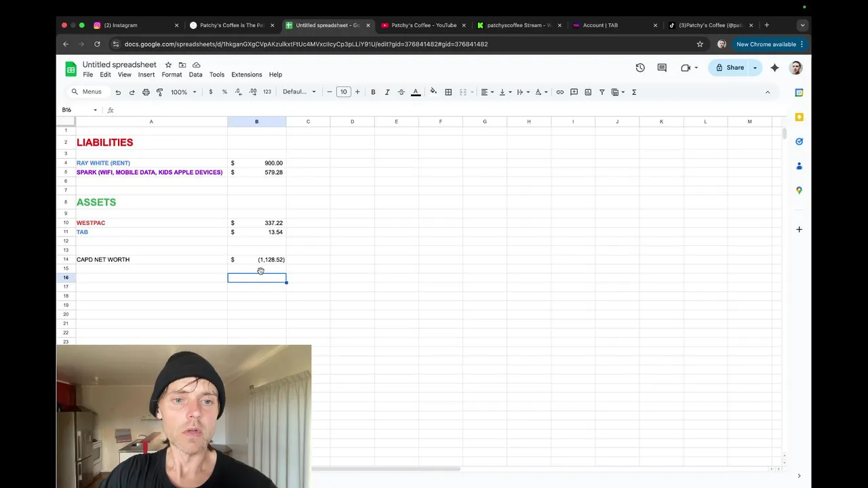Viewport: 868px width, 488px height.
Task: Open the Insert menu
Action: (x=146, y=75)
